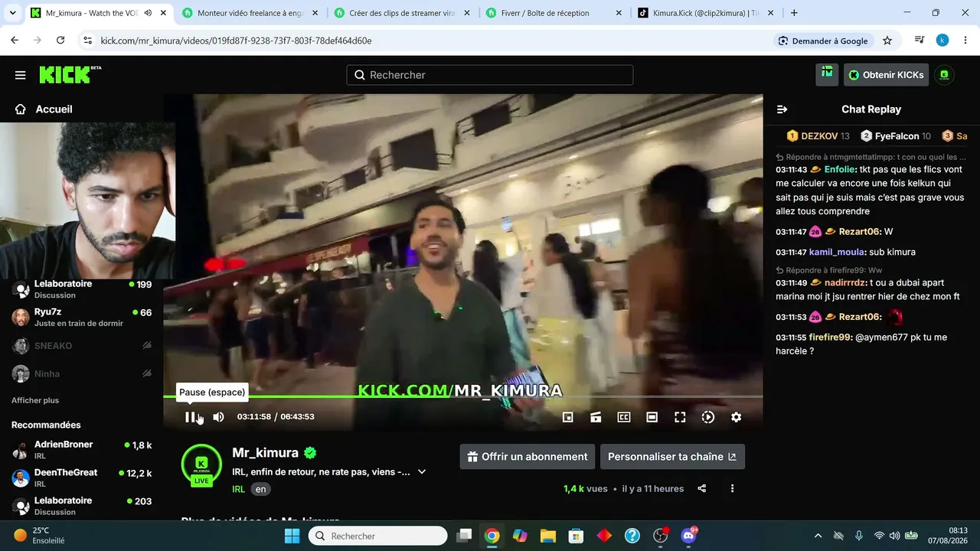Show hidden system tray icons
Image resolution: width=980 pixels, height=551 pixels.
(818, 536)
